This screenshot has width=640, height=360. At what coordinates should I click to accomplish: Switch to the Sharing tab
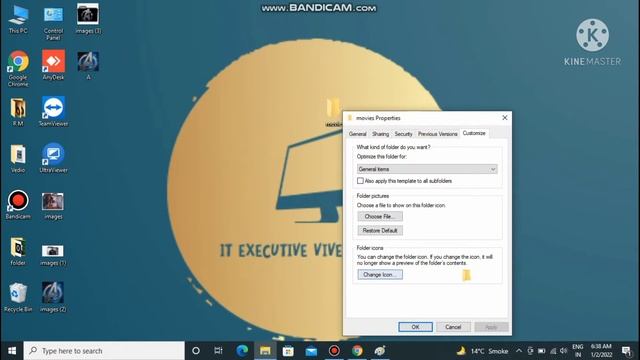(x=380, y=134)
